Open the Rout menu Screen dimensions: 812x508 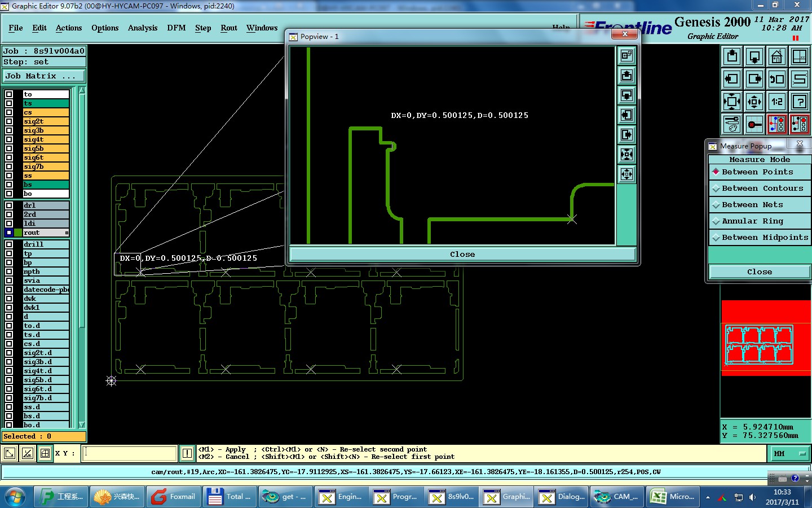229,28
